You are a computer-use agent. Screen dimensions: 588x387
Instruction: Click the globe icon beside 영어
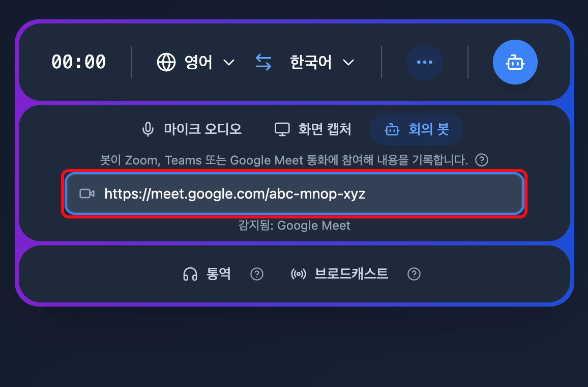(x=166, y=62)
